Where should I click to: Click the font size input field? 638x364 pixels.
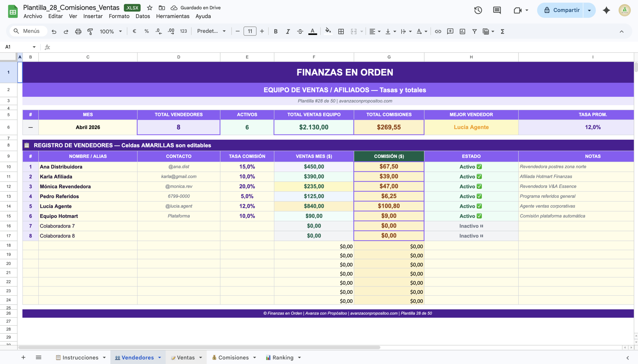click(x=250, y=31)
